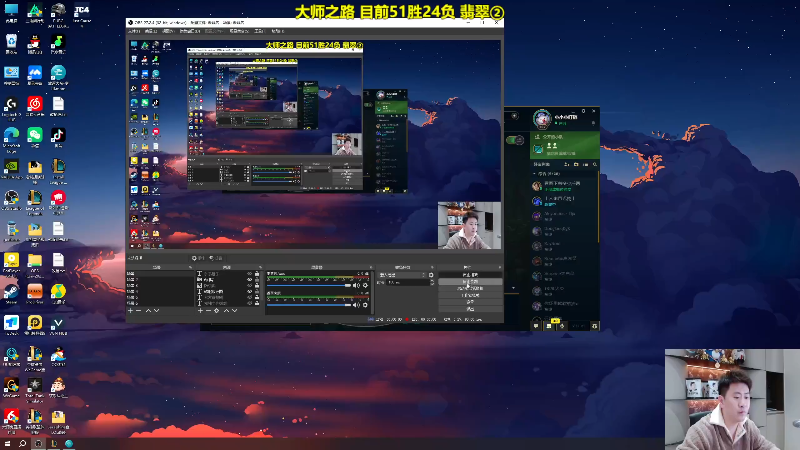This screenshot has height=450, width=800.
Task: Open yellow-badged icon at League panel bottom
Action: point(550,325)
